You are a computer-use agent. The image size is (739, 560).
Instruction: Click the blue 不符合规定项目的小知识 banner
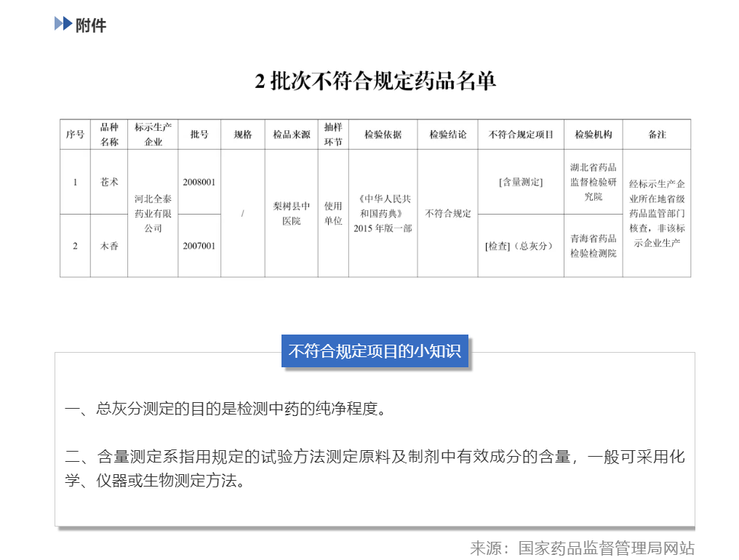[x=375, y=351]
